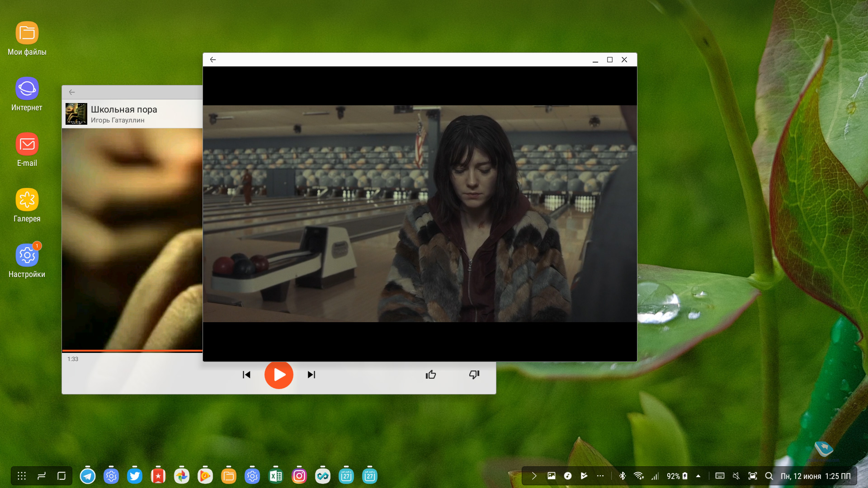Open Instagram from the taskbar
Viewport: 868px width, 488px height.
click(299, 476)
